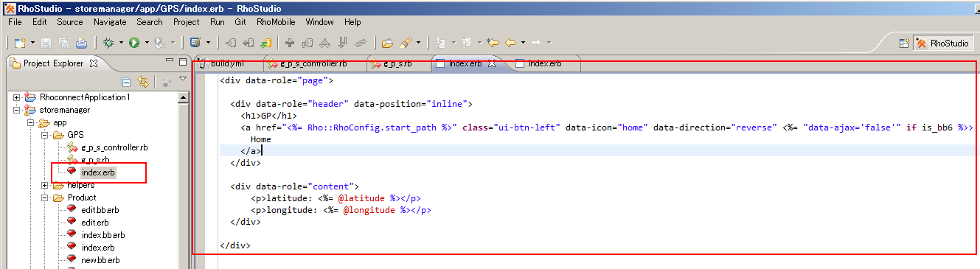The width and height of the screenshot is (980, 269).
Task: Collapse the storemanager project node
Action: [x=17, y=110]
